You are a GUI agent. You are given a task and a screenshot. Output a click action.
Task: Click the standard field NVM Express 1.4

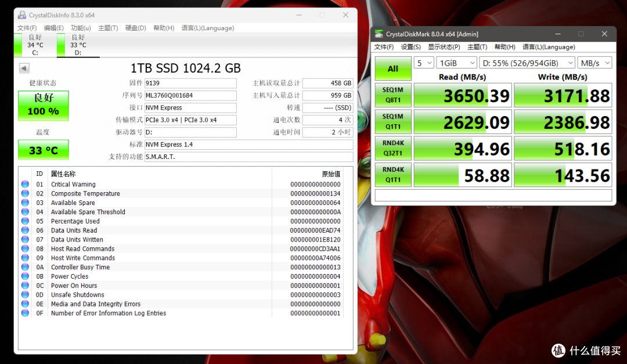[248, 145]
